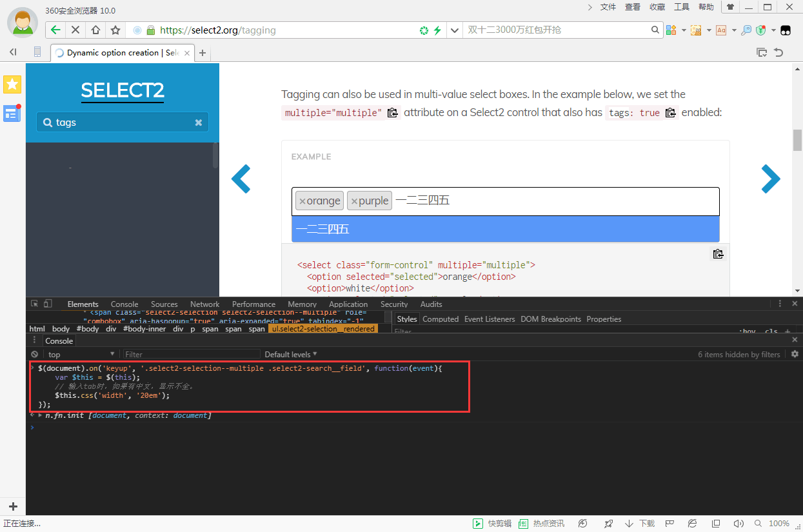
Task: Open the download arrow icon in status bar
Action: 628,524
